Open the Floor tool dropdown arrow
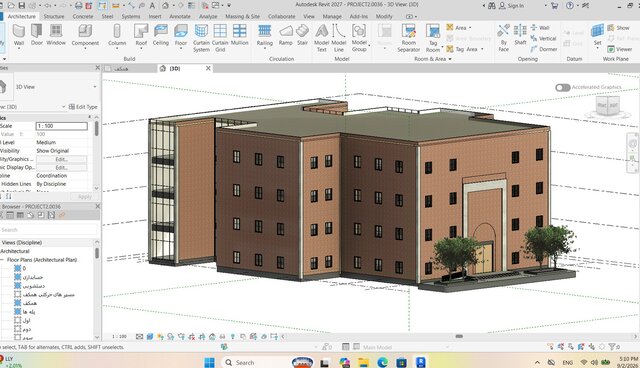Image resolution: width=640 pixels, height=368 pixels. [x=180, y=49]
